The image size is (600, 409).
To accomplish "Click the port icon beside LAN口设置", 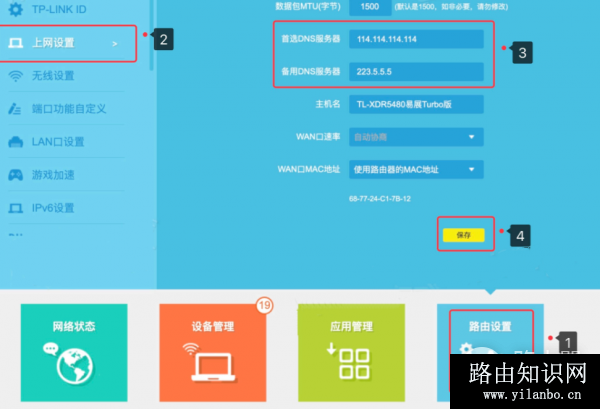I will (16, 142).
